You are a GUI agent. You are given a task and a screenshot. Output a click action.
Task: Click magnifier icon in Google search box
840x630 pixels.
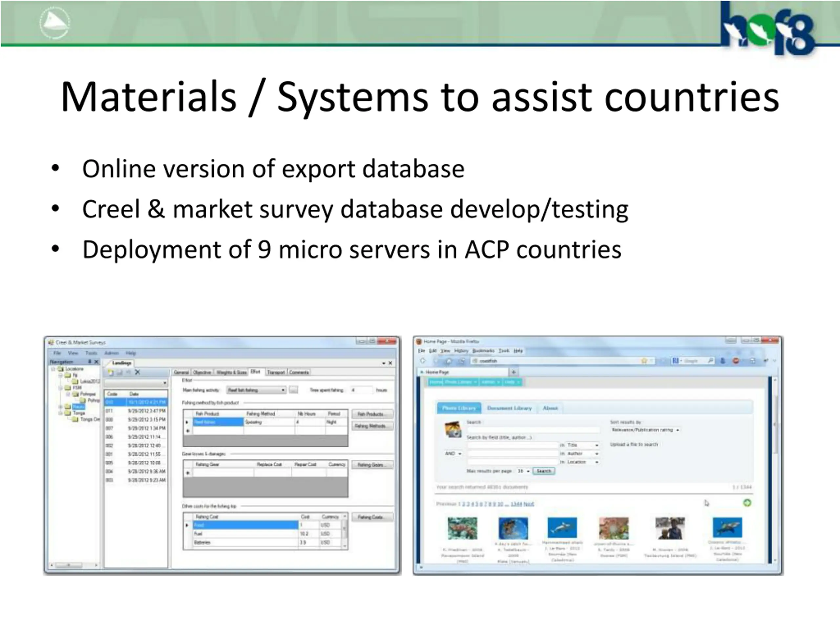710,361
